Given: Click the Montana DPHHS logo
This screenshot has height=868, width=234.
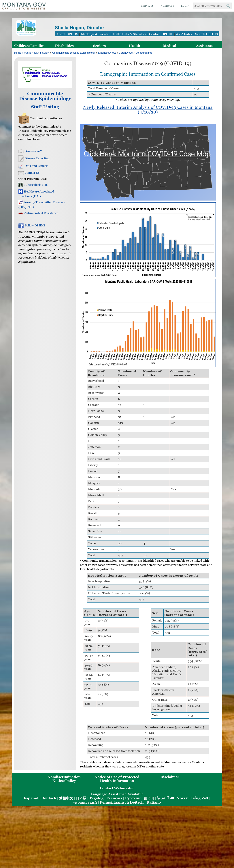Looking at the screenshot, I should coord(26,28).
